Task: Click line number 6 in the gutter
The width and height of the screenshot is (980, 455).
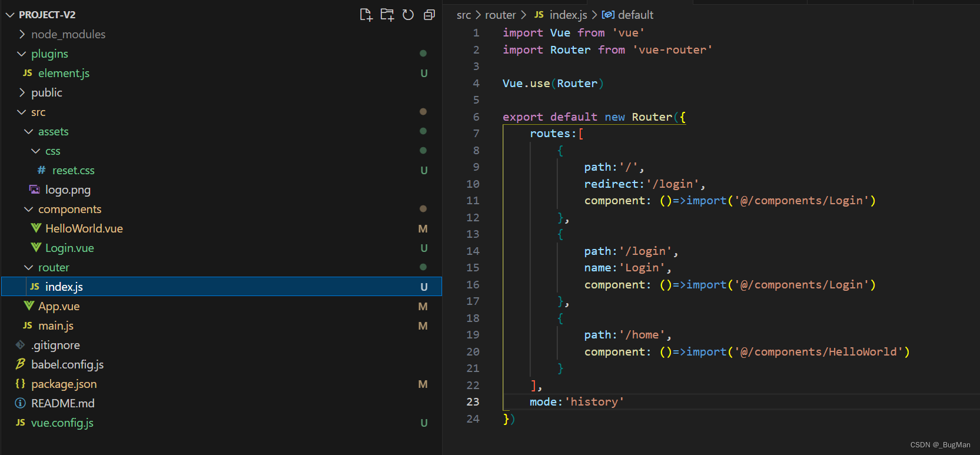Action: pyautogui.click(x=476, y=117)
